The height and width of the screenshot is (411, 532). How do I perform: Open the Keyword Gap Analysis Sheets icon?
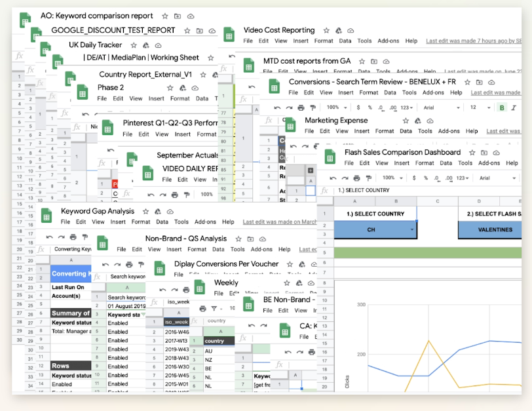[47, 216]
